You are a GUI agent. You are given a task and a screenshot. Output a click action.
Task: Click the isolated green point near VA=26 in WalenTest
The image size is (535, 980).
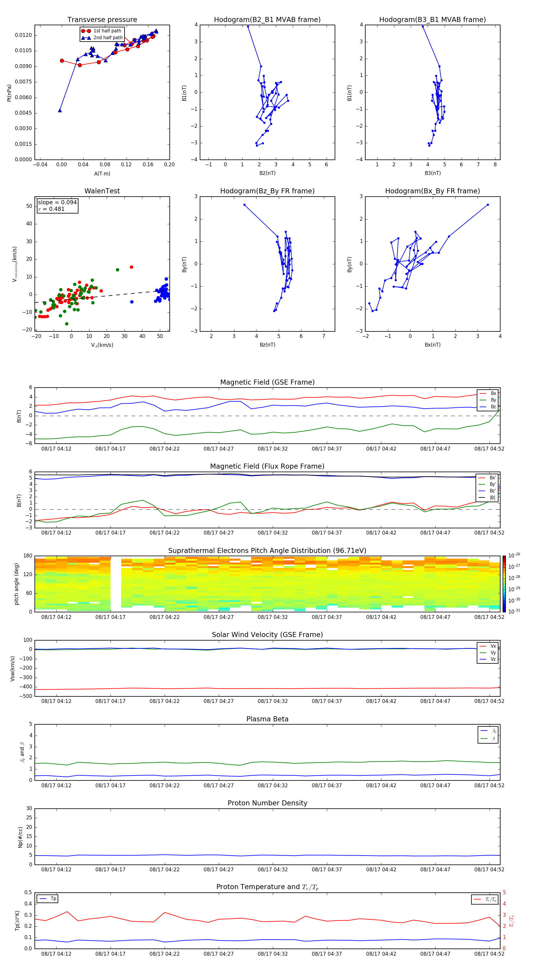point(117,270)
